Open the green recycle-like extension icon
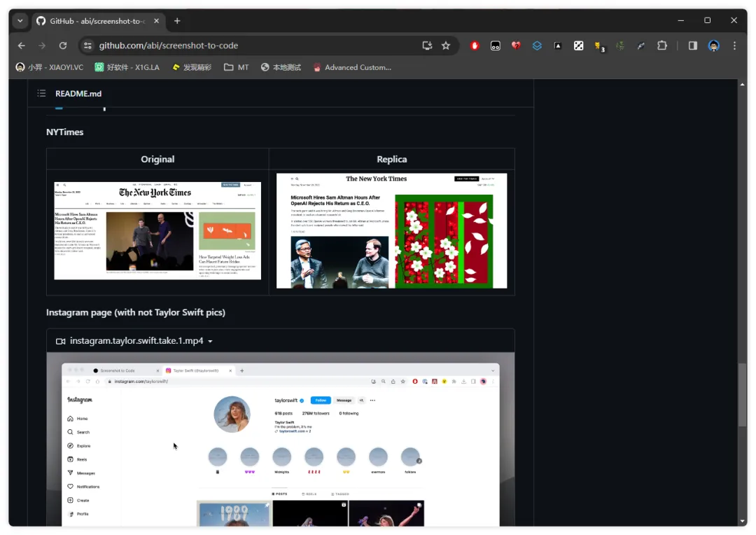Viewport: 756px width, 535px height. (620, 46)
